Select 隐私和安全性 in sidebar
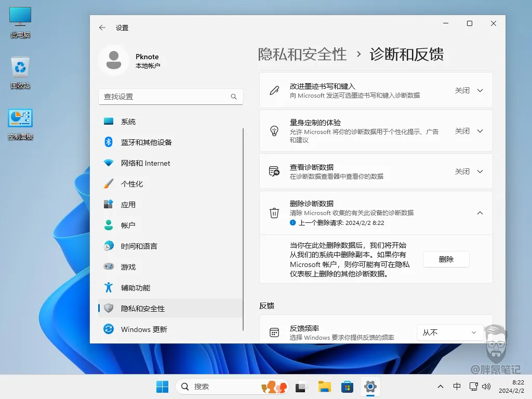 coord(170,309)
